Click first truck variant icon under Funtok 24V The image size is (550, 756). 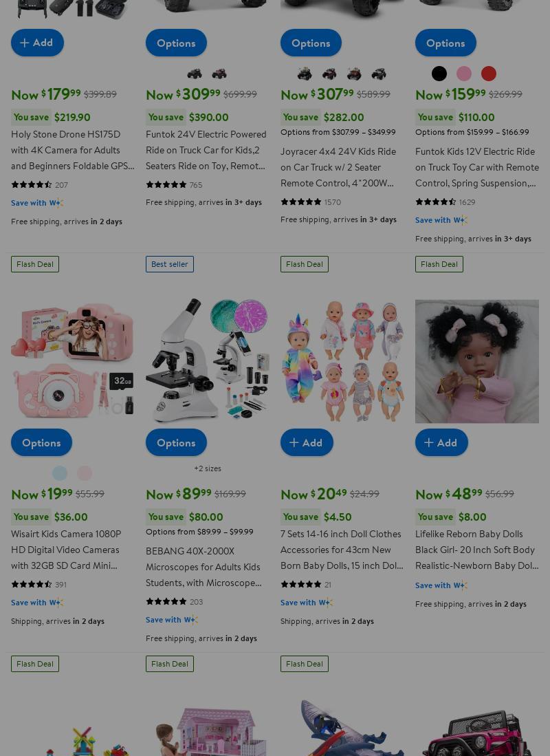[x=195, y=74]
